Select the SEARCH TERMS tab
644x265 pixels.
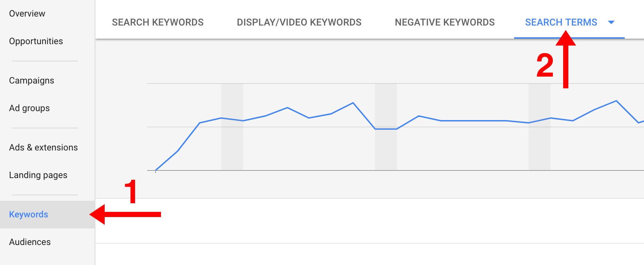561,22
